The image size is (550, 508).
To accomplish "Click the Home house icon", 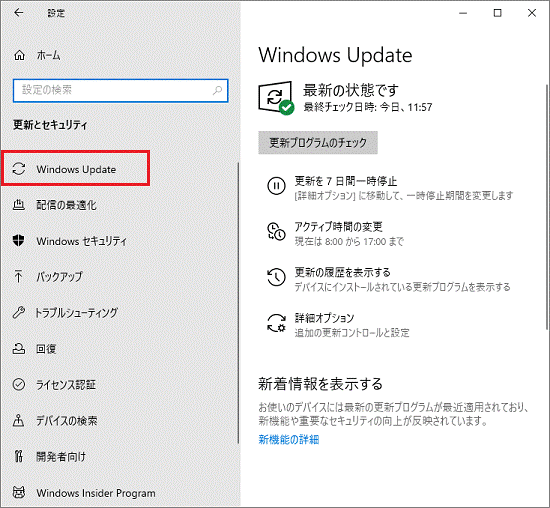I will pyautogui.click(x=19, y=55).
